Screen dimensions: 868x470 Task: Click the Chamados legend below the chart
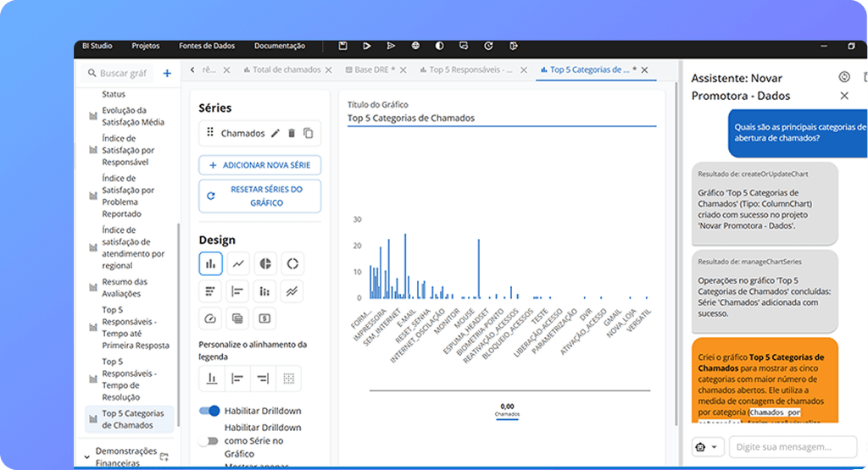pos(507,410)
